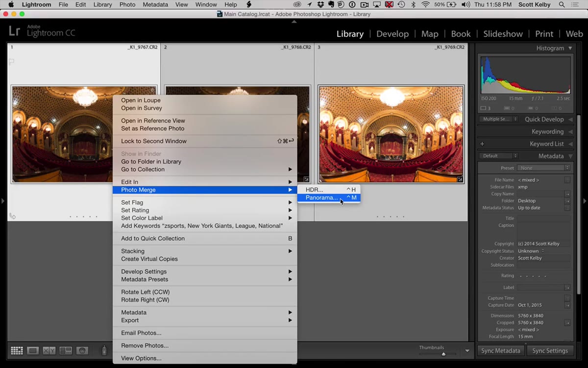The width and height of the screenshot is (588, 368).
Task: Click the Bluetooth icon in menu bar
Action: tap(413, 4)
